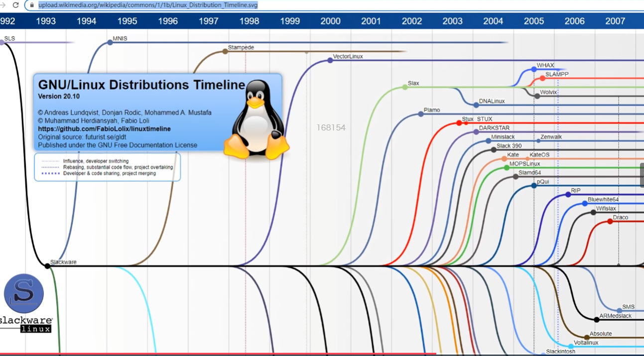The image size is (644, 356).
Task: Click the 1998 year header
Action: (249, 21)
